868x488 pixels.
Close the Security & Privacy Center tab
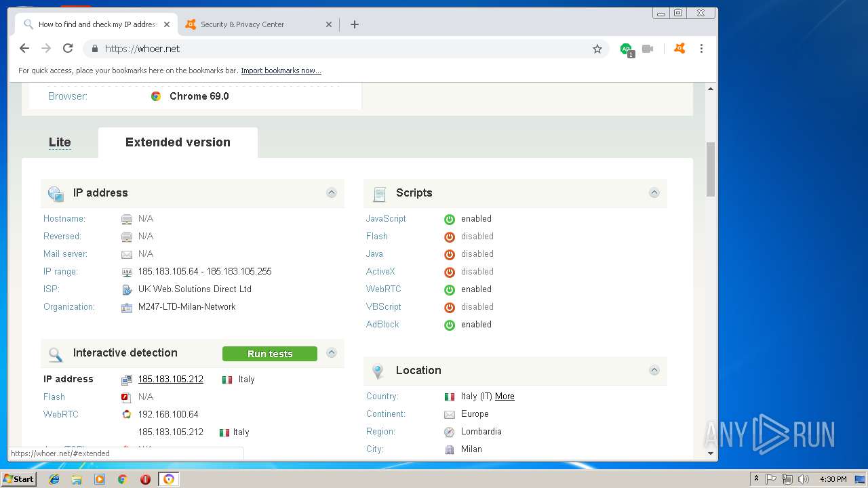coord(329,24)
